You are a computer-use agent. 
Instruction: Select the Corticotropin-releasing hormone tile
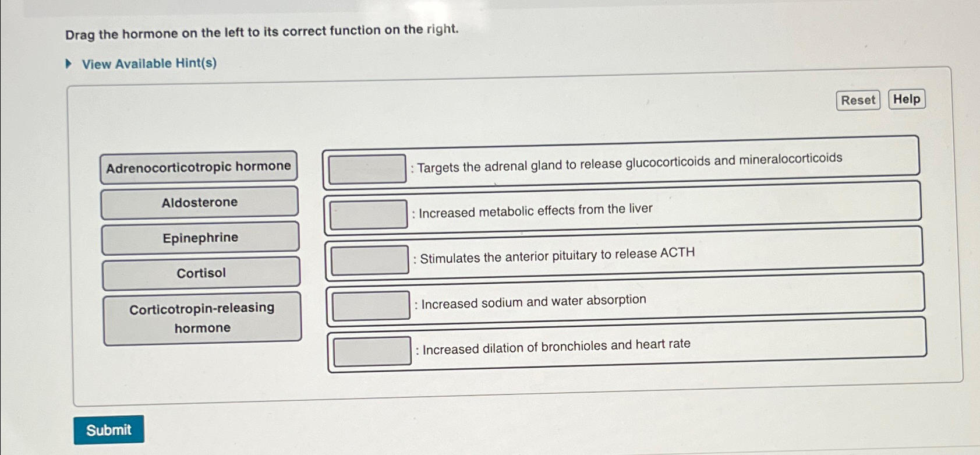201,318
